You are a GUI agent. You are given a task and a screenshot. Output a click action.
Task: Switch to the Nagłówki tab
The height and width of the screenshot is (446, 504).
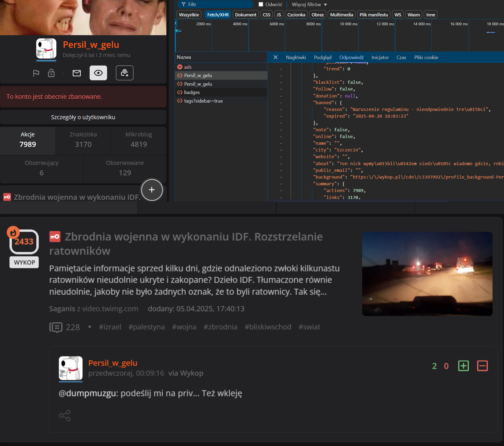click(x=296, y=57)
